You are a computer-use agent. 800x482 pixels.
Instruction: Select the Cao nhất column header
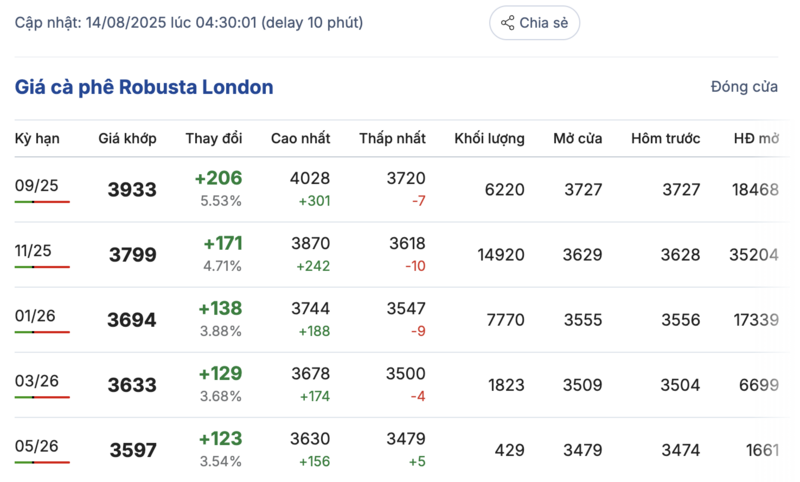(300, 138)
